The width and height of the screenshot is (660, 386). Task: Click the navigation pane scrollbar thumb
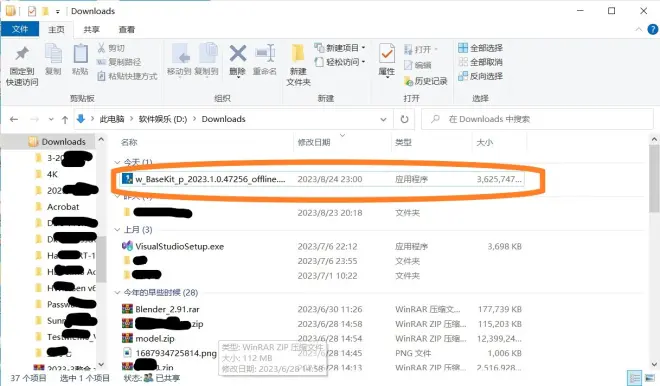point(101,259)
